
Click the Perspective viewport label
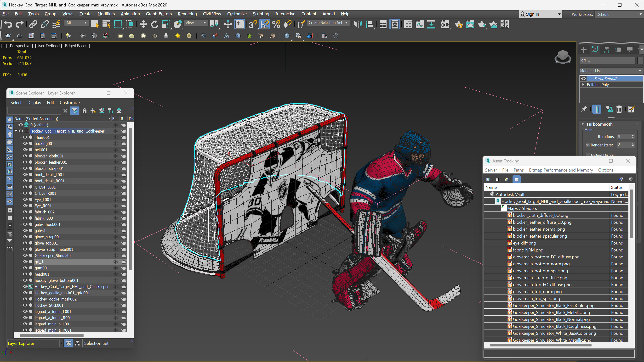point(21,45)
